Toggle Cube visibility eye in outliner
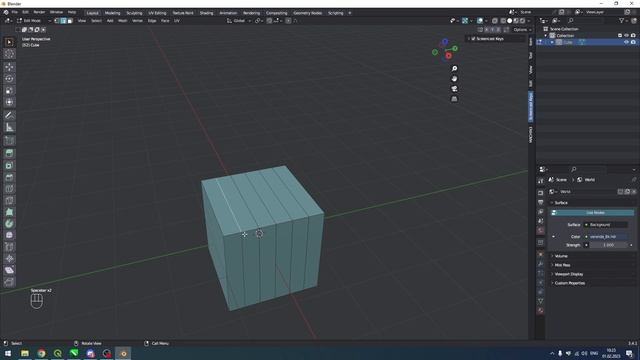 tap(627, 42)
